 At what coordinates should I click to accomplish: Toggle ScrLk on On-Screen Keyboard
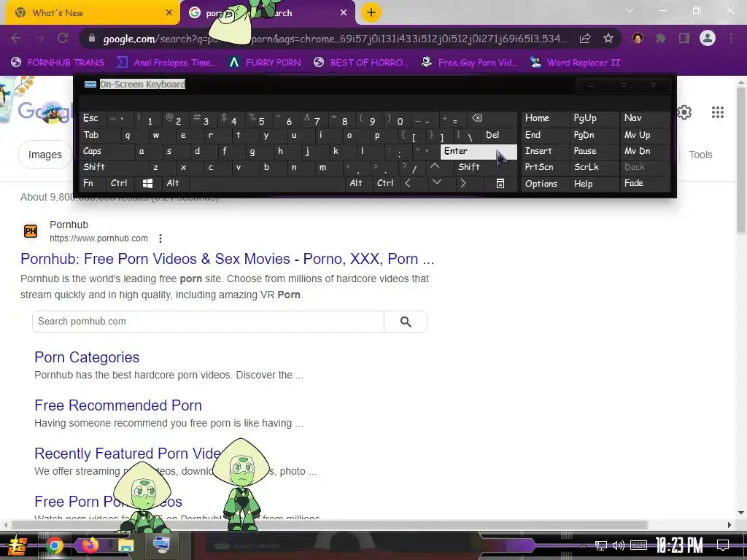(x=595, y=167)
